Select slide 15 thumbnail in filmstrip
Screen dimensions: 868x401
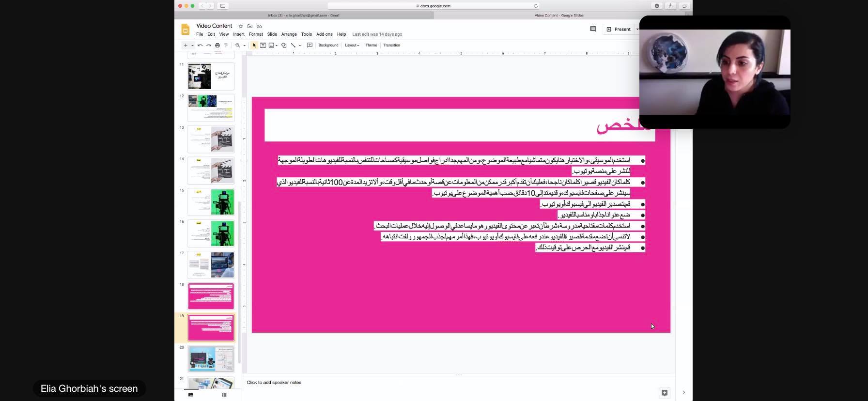pos(211,202)
